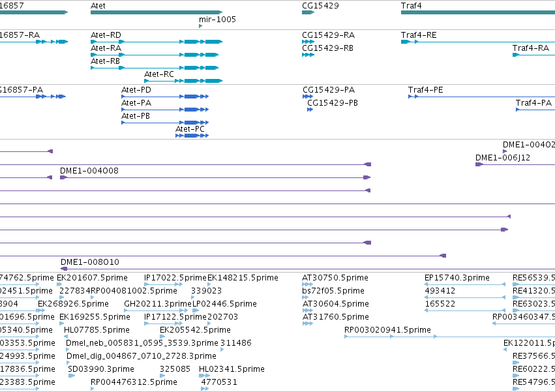Select EST IP17122.5prime
The height and width of the screenshot is (392, 555).
click(163, 324)
